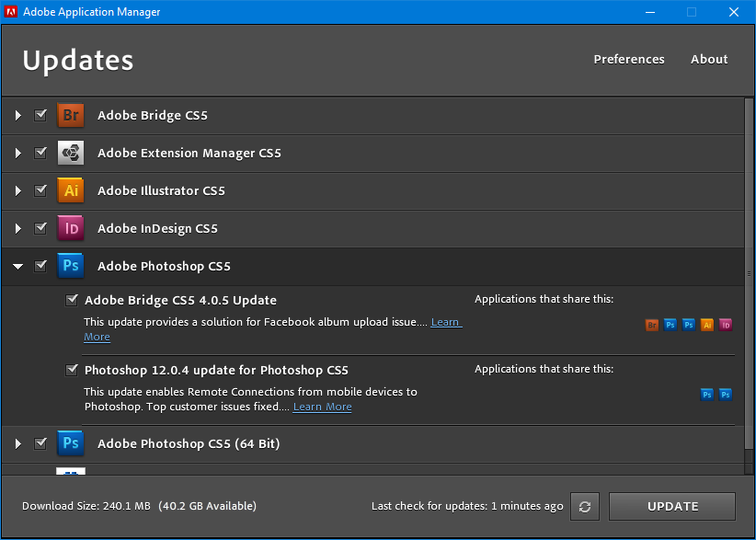756x540 pixels.
Task: Click the small Ps icon next to the small Ai icon
Action: tap(689, 325)
